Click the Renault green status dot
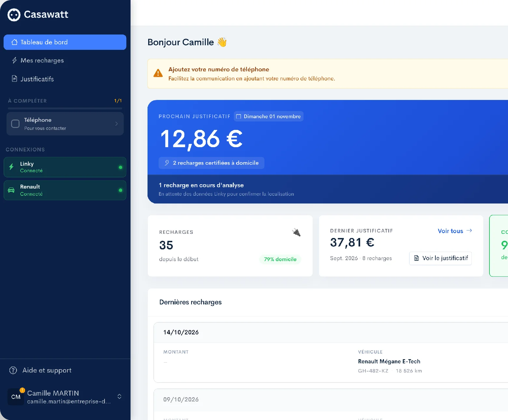This screenshot has height=420, width=508. 120,190
